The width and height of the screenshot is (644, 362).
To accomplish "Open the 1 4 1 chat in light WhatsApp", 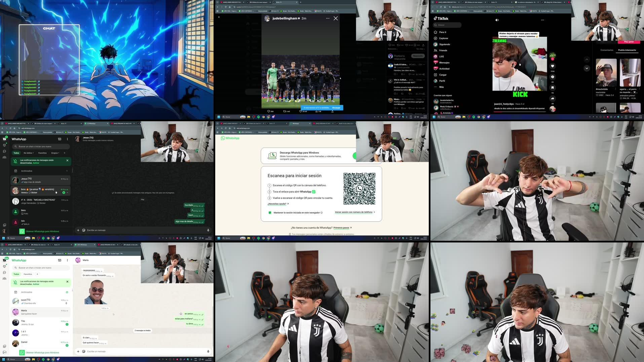I will [x=40, y=333].
